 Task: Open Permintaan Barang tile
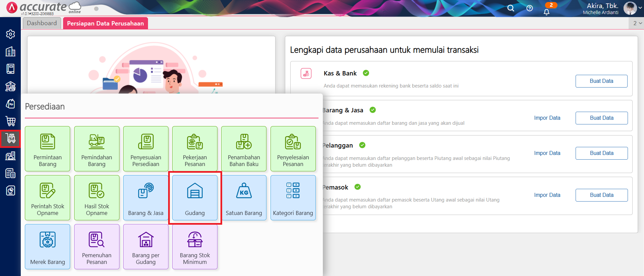pos(48,149)
